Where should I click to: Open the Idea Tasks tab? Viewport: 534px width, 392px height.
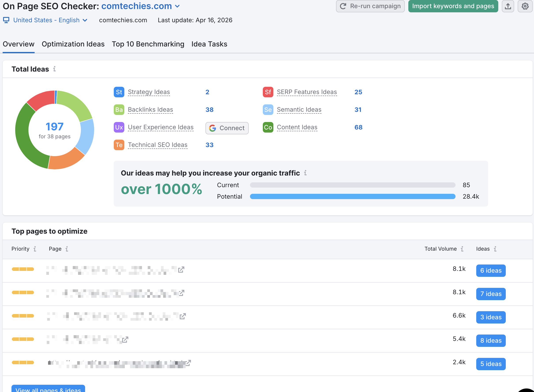[209, 44]
